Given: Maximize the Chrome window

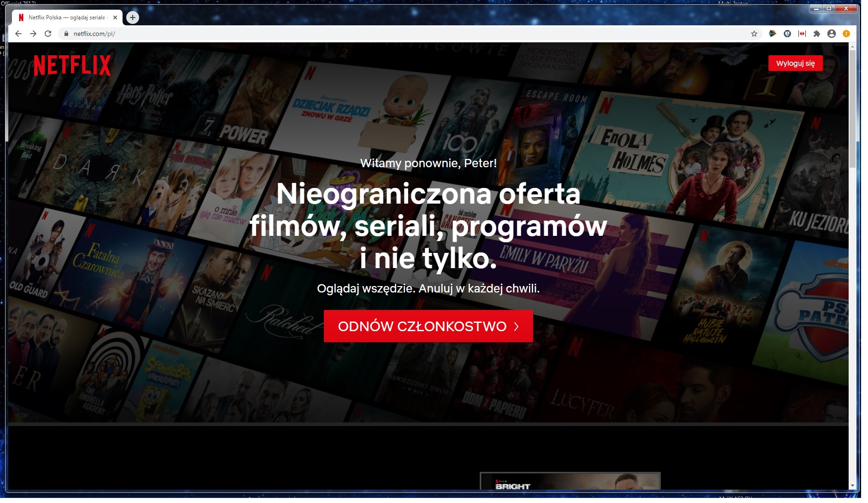Looking at the screenshot, I should pos(829,8).
